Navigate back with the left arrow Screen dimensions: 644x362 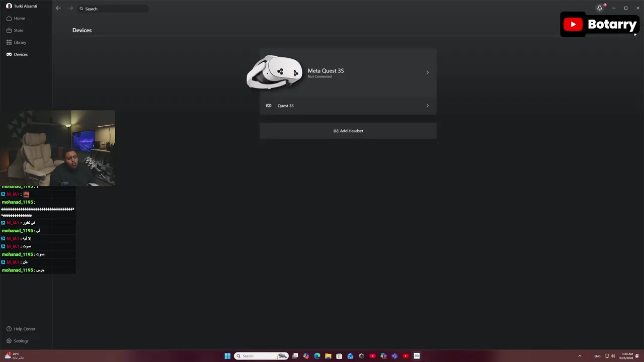58,8
